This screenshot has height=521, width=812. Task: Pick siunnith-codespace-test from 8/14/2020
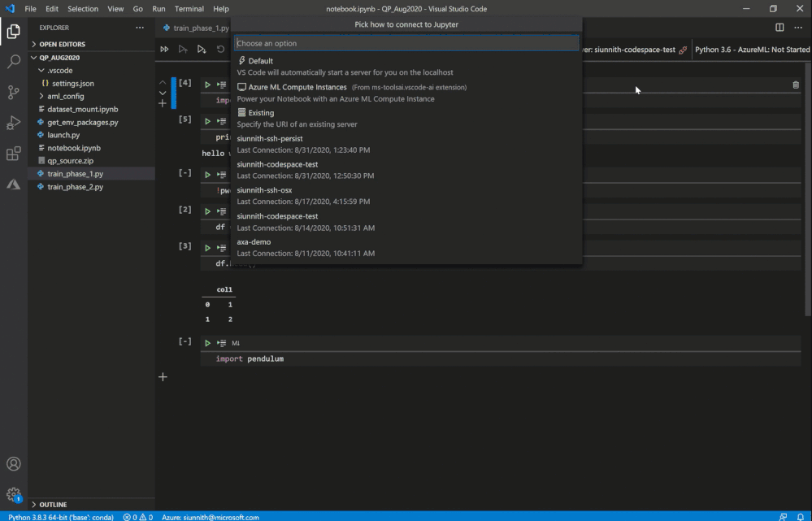point(406,222)
